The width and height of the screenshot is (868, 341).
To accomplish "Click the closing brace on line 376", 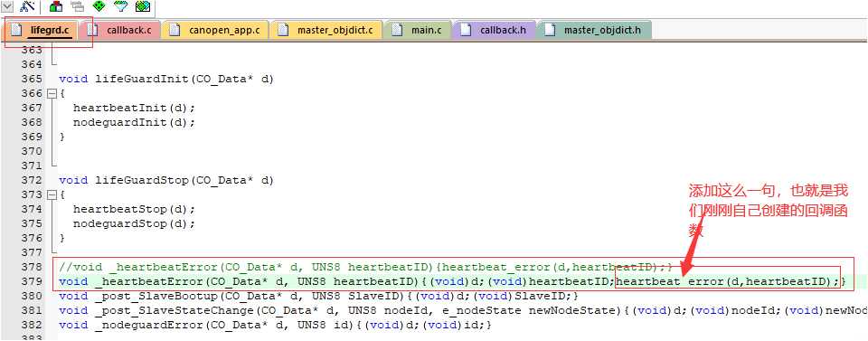I will point(62,238).
